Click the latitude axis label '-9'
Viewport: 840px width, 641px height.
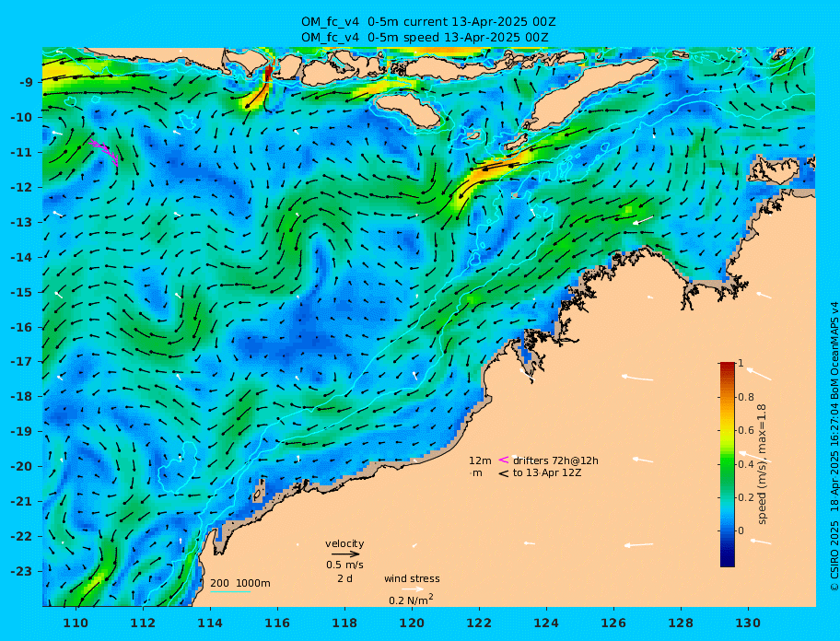(x=28, y=82)
